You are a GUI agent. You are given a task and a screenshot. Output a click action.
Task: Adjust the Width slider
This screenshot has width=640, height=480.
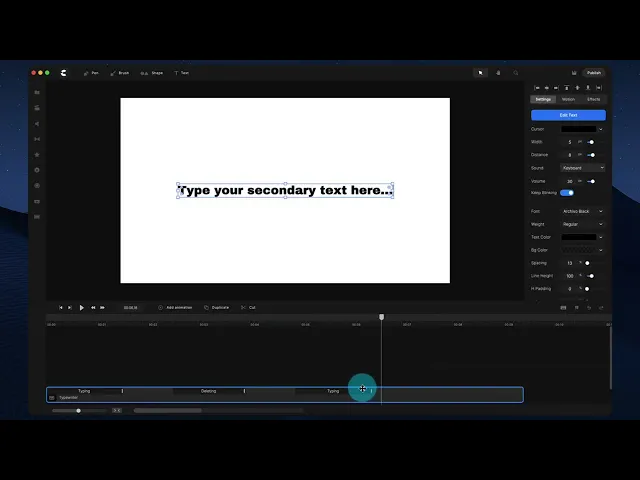coord(591,142)
